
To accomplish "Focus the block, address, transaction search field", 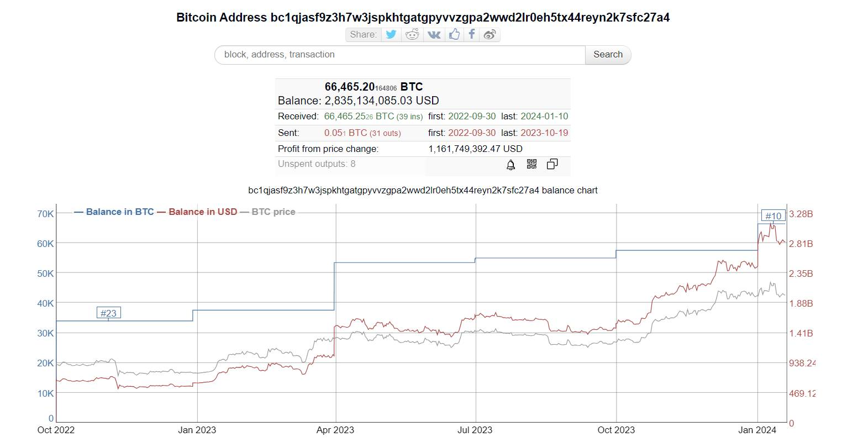I will tap(400, 55).
